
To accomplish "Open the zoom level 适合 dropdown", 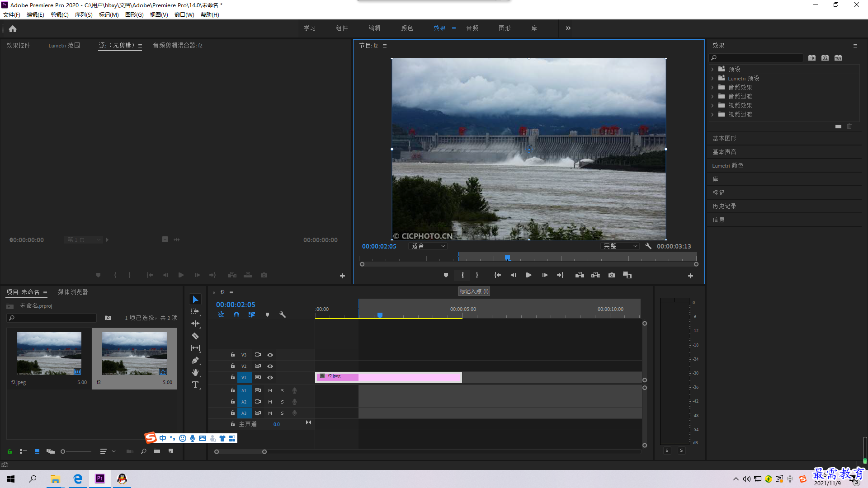I will coord(428,246).
